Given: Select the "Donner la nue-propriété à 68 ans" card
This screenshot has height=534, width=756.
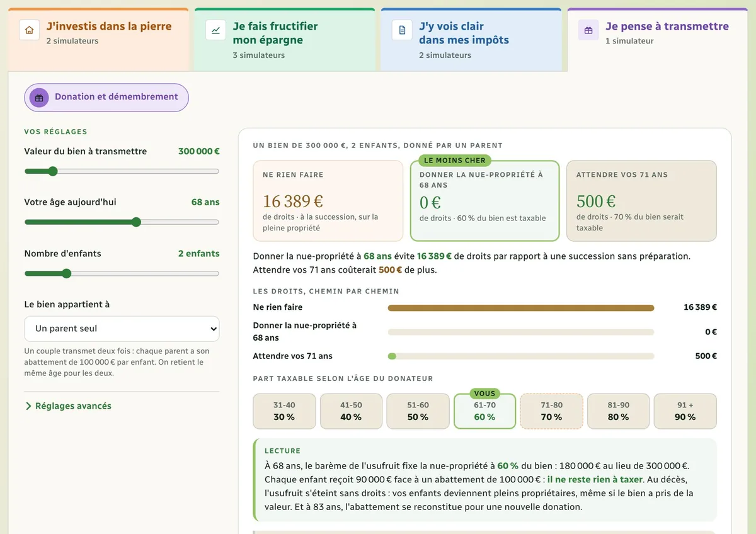Looking at the screenshot, I should 484,201.
